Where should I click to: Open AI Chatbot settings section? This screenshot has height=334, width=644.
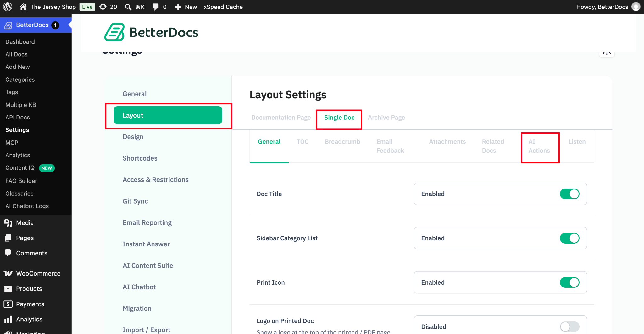139,287
